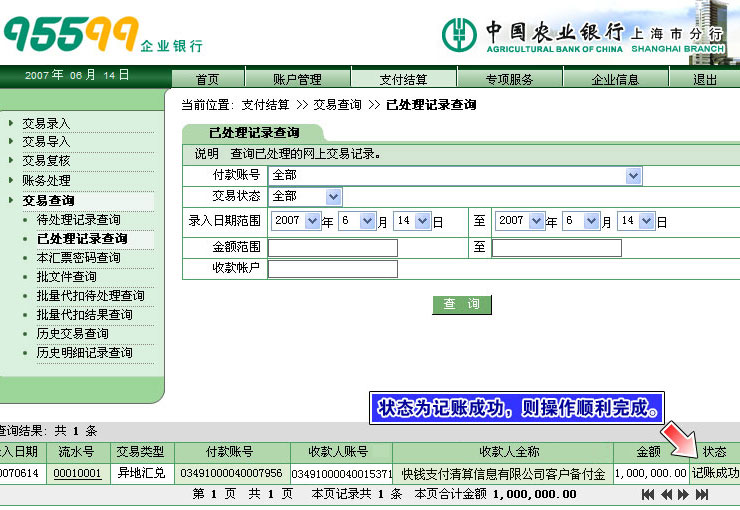Image resolution: width=740 pixels, height=510 pixels.
Task: Go to the first results page icon
Action: coord(648,494)
